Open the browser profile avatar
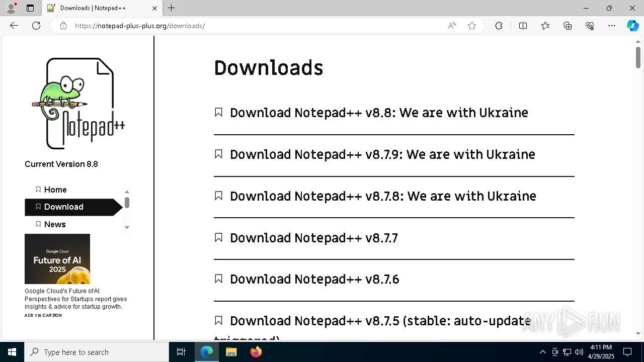This screenshot has width=644, height=362. pyautogui.click(x=11, y=8)
